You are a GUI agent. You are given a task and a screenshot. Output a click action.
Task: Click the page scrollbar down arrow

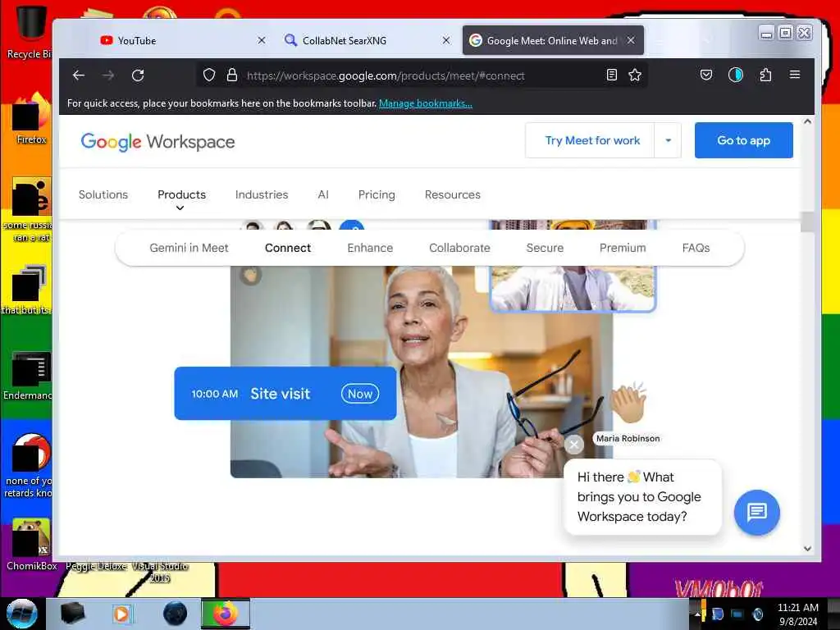(807, 549)
